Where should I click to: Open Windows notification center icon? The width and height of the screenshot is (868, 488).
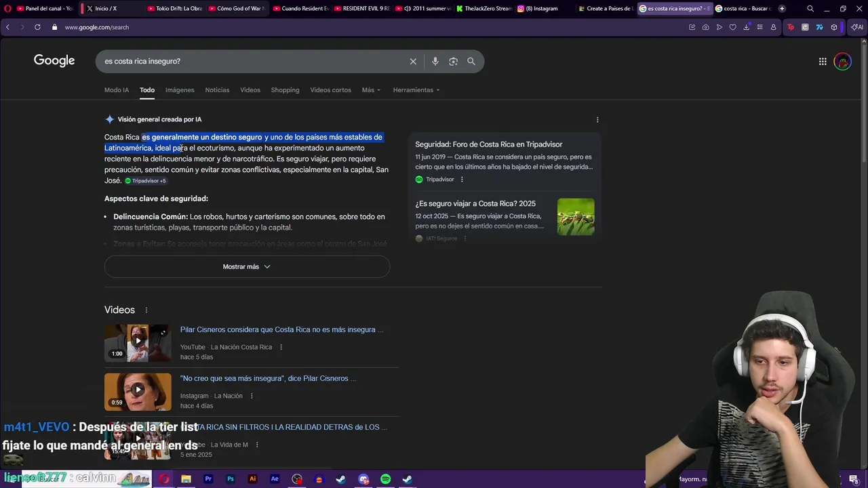click(x=853, y=479)
